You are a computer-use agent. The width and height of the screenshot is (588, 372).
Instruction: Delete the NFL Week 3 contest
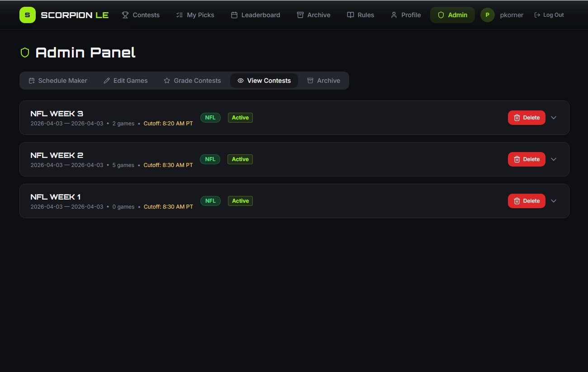(x=526, y=118)
